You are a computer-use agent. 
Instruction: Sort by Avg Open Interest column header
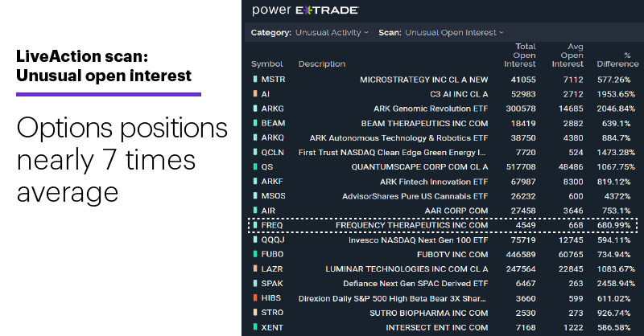[x=568, y=55]
